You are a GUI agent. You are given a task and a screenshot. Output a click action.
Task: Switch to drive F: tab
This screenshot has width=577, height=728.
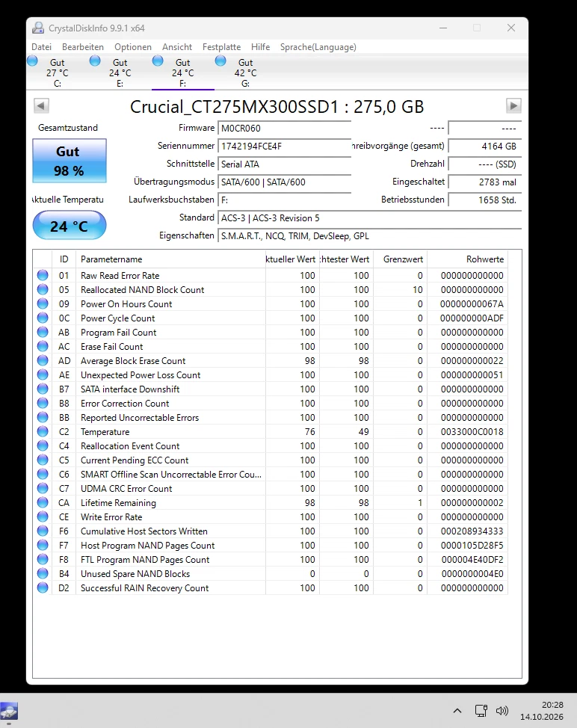point(183,73)
